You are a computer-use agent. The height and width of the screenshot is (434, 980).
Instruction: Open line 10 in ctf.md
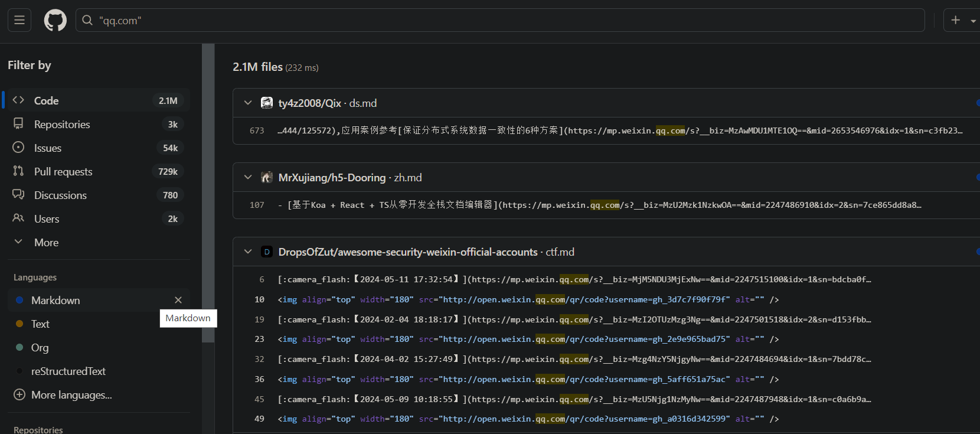[259, 299]
